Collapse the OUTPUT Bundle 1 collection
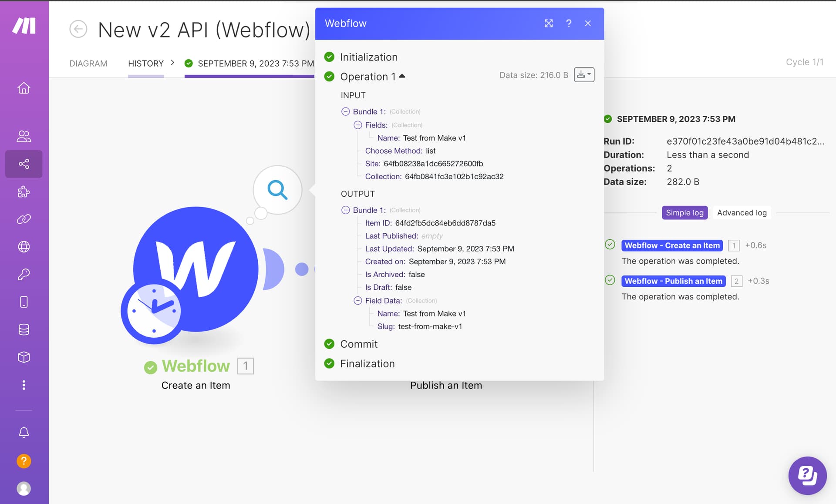 345,210
